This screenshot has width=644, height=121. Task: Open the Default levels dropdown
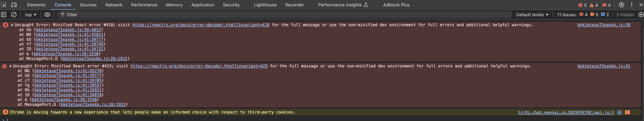point(532,15)
